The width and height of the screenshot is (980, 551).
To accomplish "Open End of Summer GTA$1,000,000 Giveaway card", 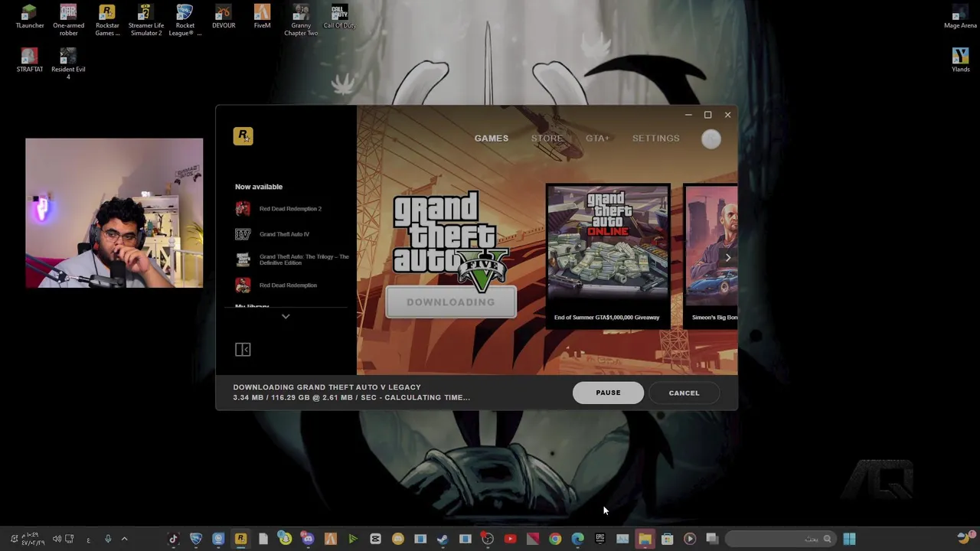I will 607,256.
